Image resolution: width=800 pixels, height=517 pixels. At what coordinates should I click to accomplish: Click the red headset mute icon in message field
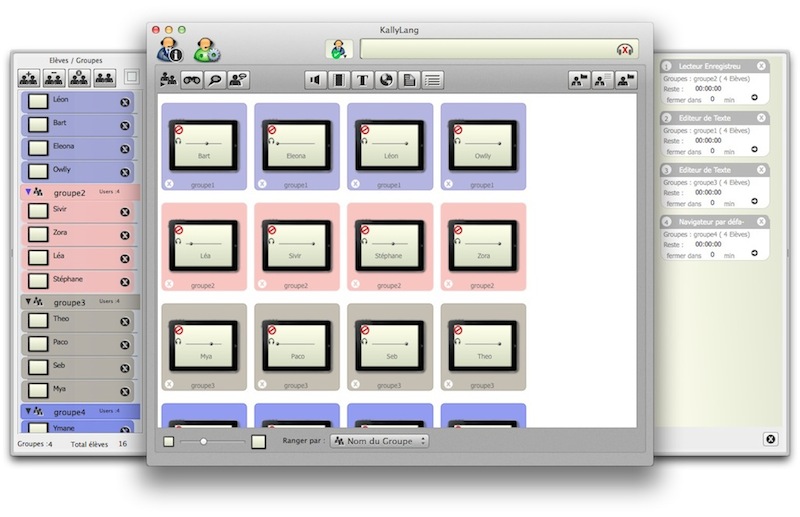(x=625, y=50)
